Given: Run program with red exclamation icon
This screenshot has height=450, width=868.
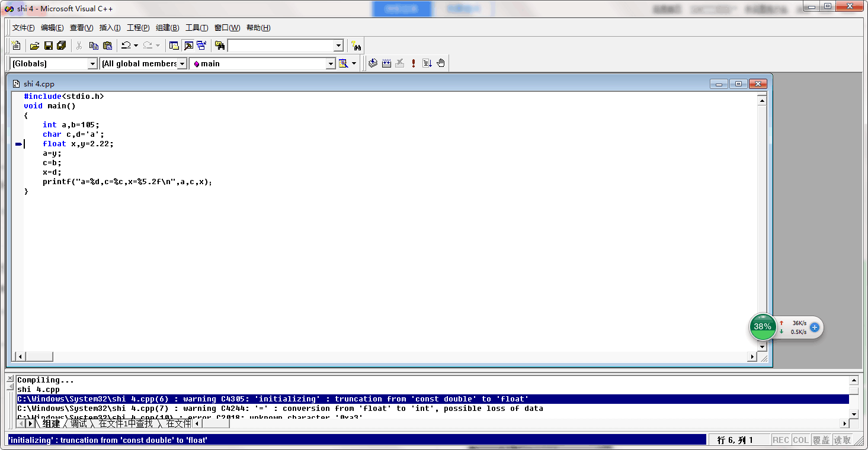Looking at the screenshot, I should pyautogui.click(x=414, y=63).
